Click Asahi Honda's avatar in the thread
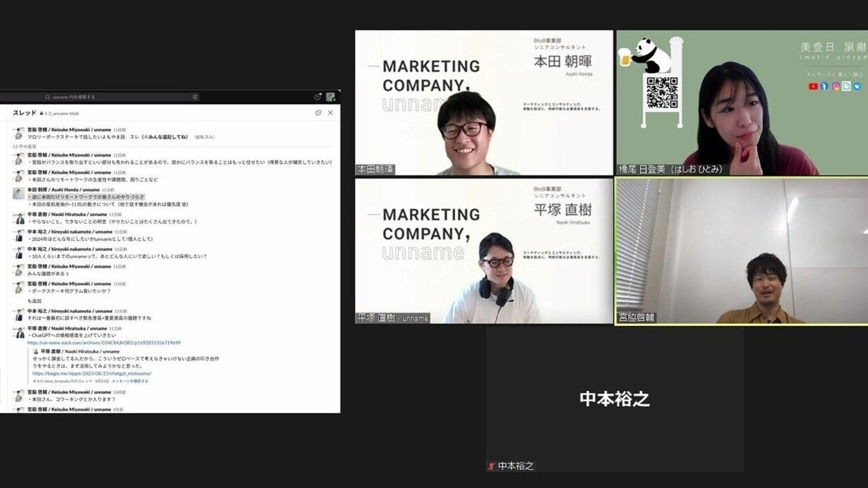Image resolution: width=868 pixels, height=488 pixels. pos(19,193)
